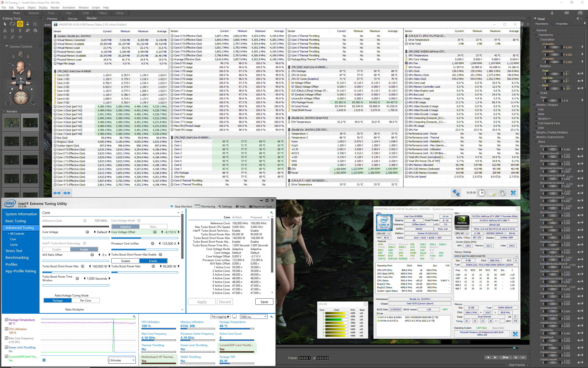Open HWiNFO sensor settings gear
This screenshot has height=368, width=588.
coord(503,193)
